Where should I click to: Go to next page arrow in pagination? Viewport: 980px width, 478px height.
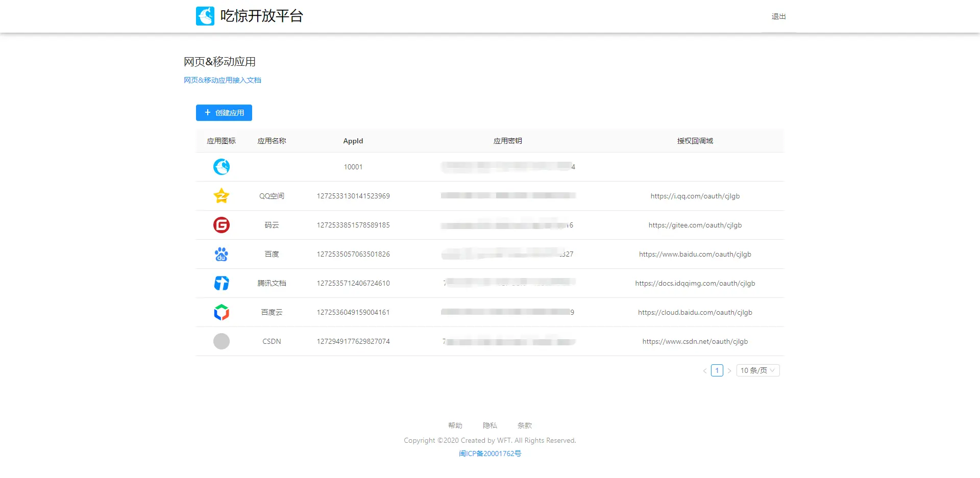coord(729,371)
